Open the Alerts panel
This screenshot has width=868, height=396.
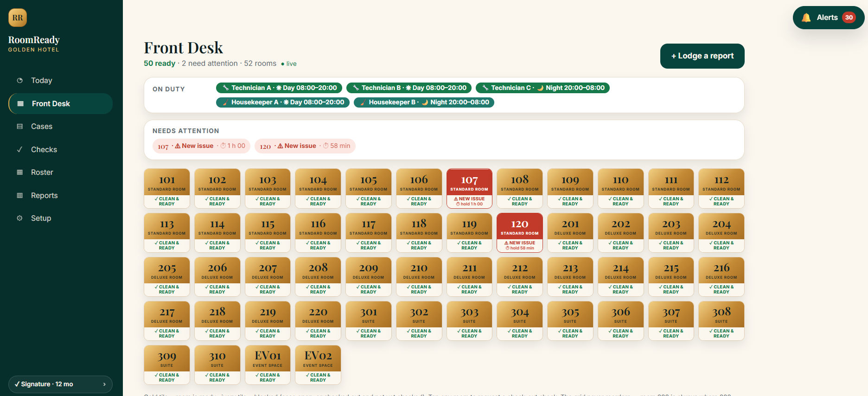click(x=829, y=18)
